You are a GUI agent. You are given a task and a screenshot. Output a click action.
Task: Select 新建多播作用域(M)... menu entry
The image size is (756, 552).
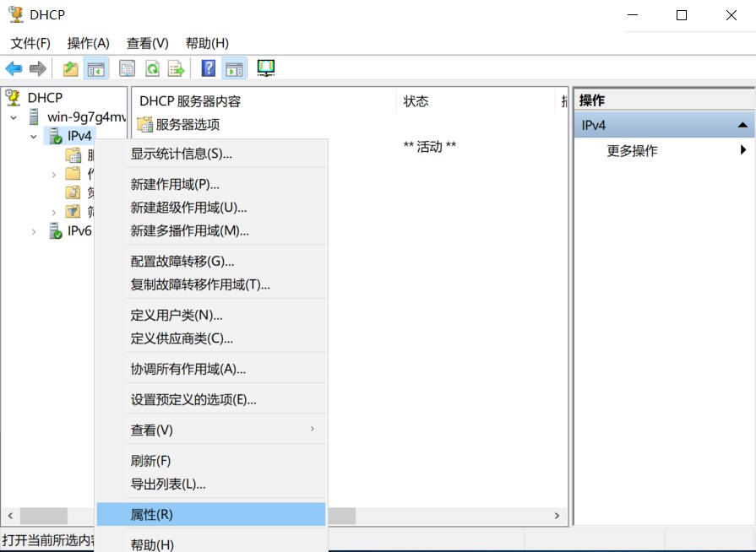pyautogui.click(x=212, y=230)
